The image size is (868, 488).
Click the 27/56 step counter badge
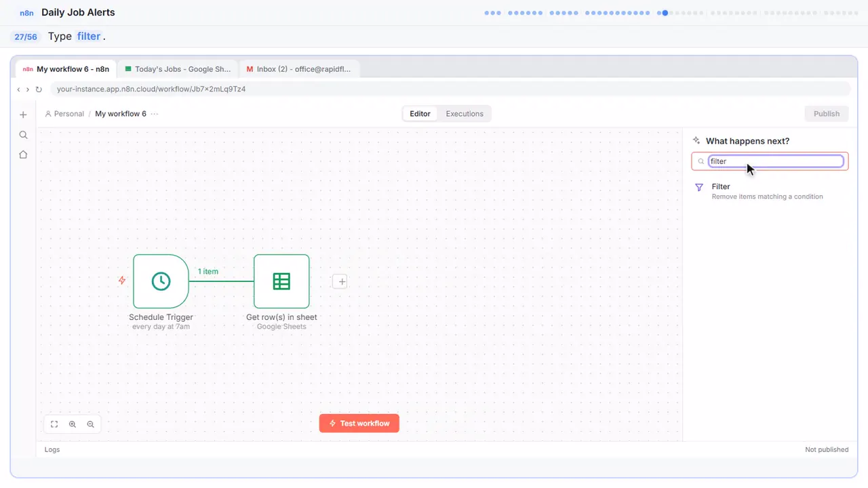click(x=26, y=37)
